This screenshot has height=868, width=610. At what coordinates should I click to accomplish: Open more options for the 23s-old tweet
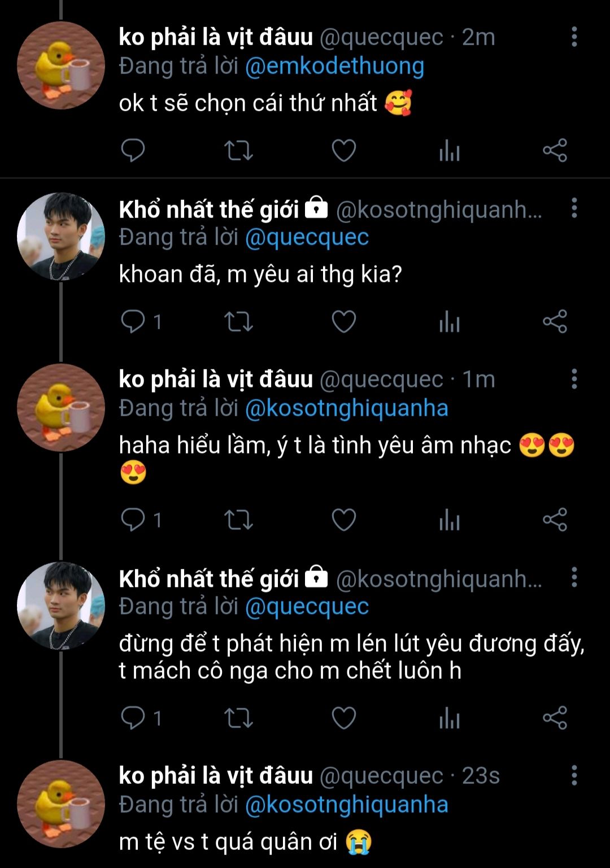(574, 775)
